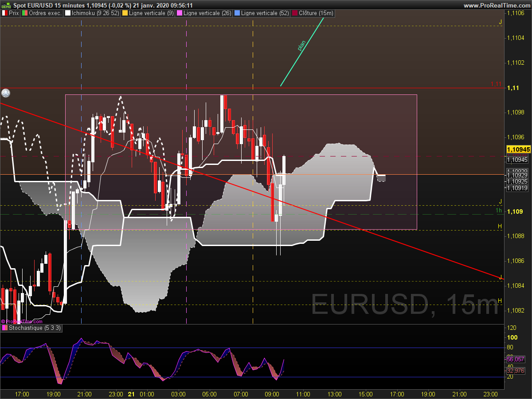Screen dimensions: 532x399
Task: Open the Ordres exec. legend item
Action: pyautogui.click(x=42, y=13)
